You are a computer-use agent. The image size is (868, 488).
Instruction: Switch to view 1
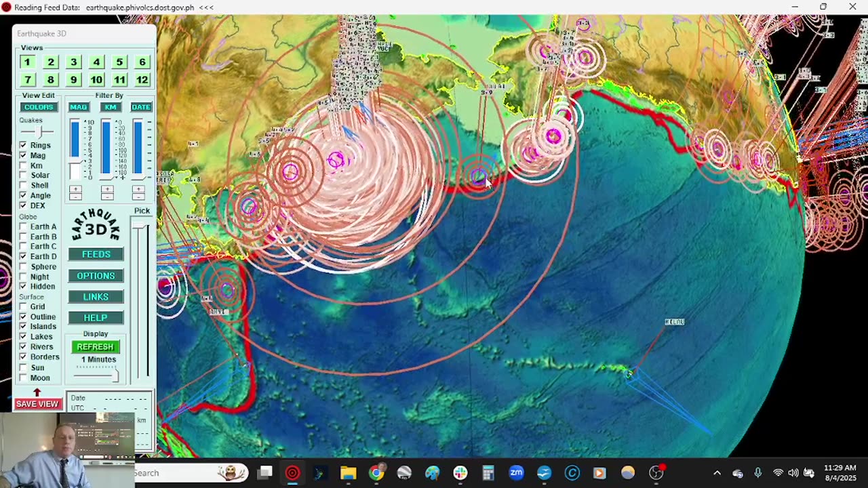[28, 62]
